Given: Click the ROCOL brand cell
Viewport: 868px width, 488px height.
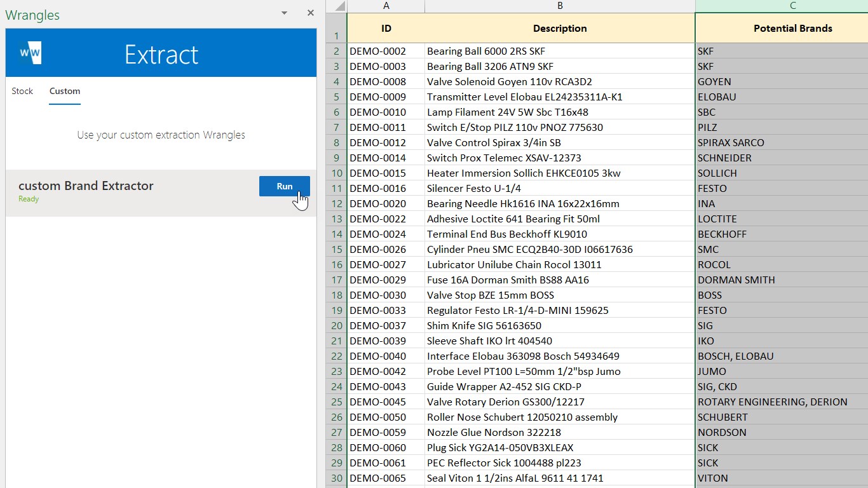Looking at the screenshot, I should (x=782, y=264).
